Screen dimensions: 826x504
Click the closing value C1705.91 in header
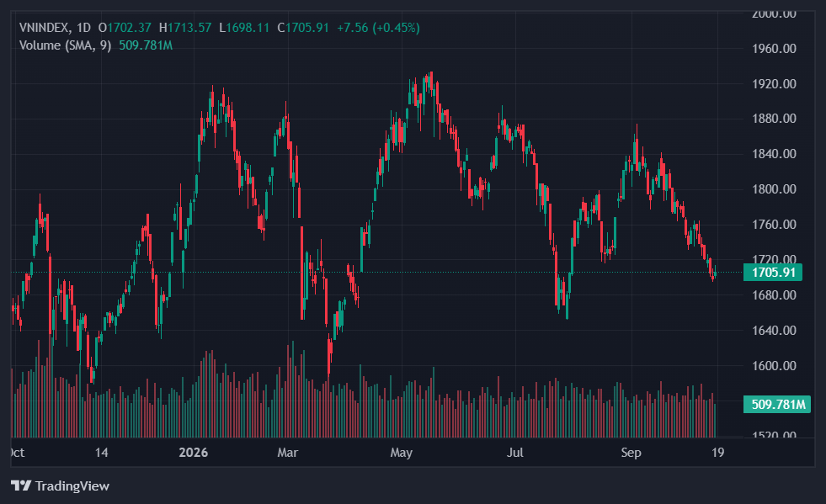303,28
